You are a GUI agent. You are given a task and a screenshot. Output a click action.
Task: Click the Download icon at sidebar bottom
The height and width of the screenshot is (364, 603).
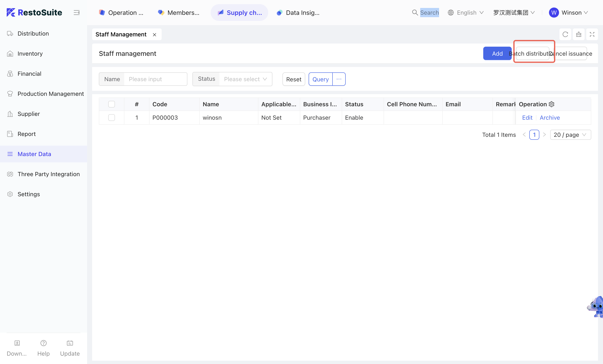(x=17, y=343)
